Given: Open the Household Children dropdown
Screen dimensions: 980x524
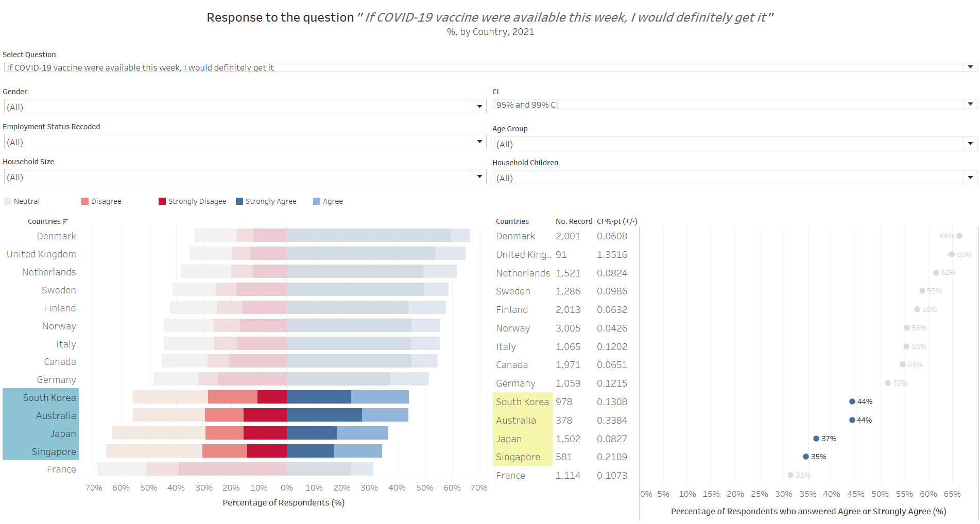Looking at the screenshot, I should pyautogui.click(x=970, y=178).
